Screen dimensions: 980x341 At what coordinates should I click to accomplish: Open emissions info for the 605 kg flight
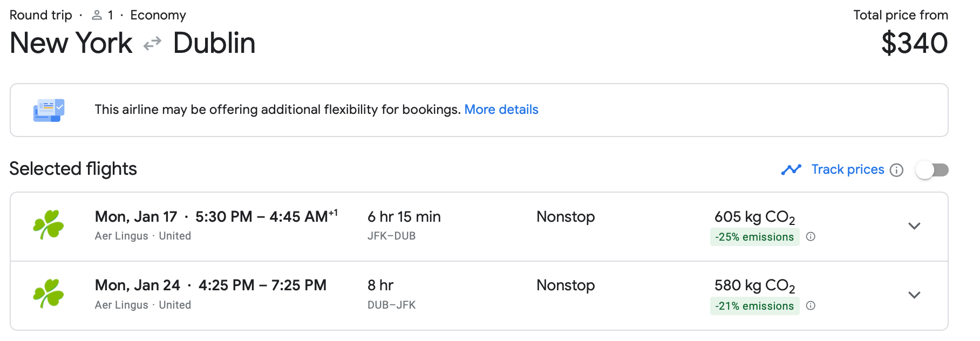coord(811,236)
